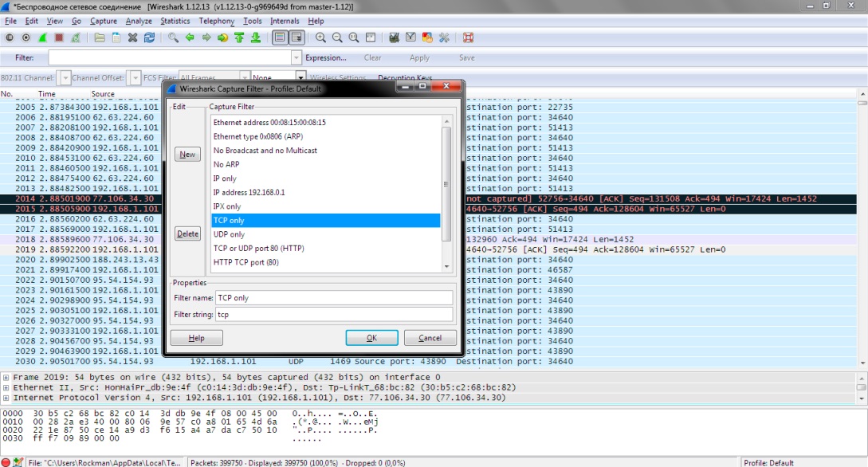Click Cancel in Capture Filter dialog
The image size is (868, 467).
430,338
